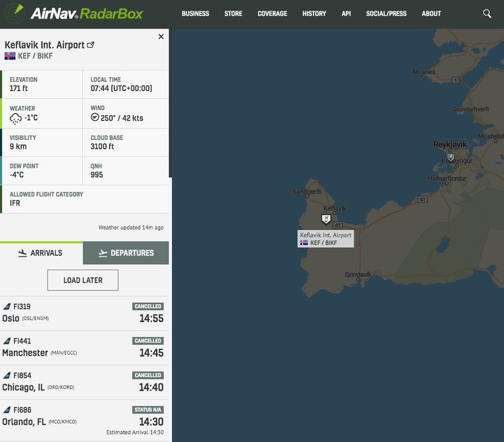
Task: Click the Akranes label on map
Action: (424, 72)
